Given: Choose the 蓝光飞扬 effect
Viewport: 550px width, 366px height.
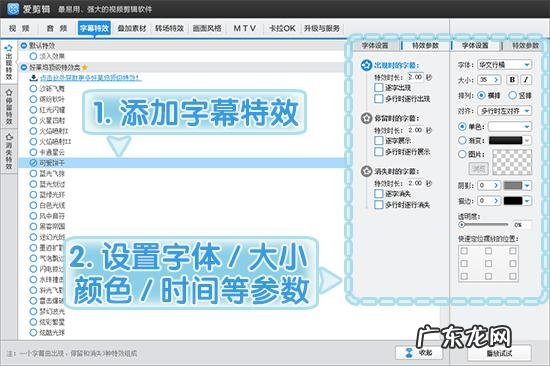Looking at the screenshot, I should (x=33, y=173).
